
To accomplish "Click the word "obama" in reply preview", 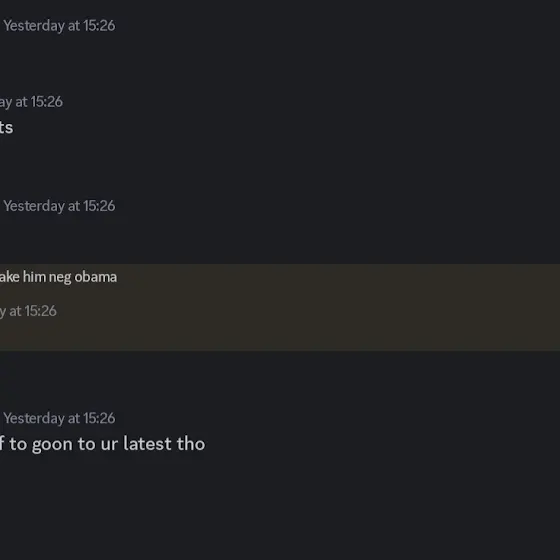I will click(x=96, y=277).
